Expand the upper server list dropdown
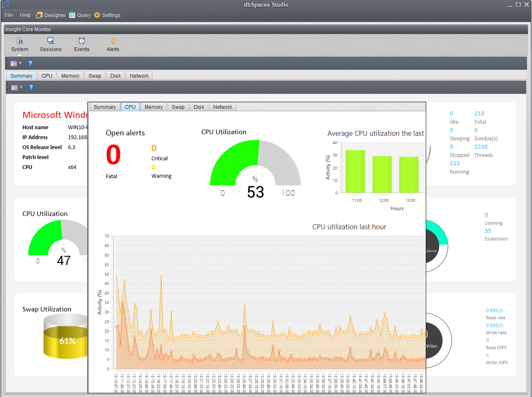The width and height of the screenshot is (532, 397). tap(16, 64)
